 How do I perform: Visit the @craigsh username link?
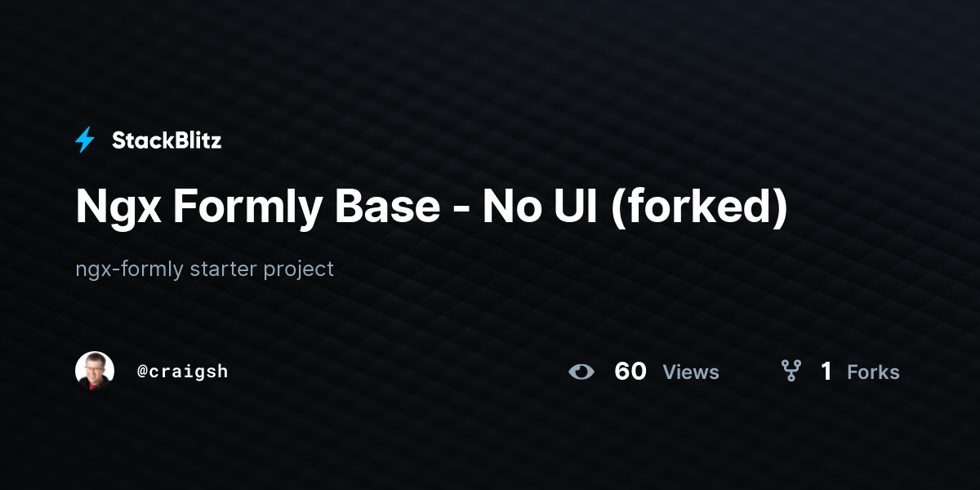pos(183,372)
